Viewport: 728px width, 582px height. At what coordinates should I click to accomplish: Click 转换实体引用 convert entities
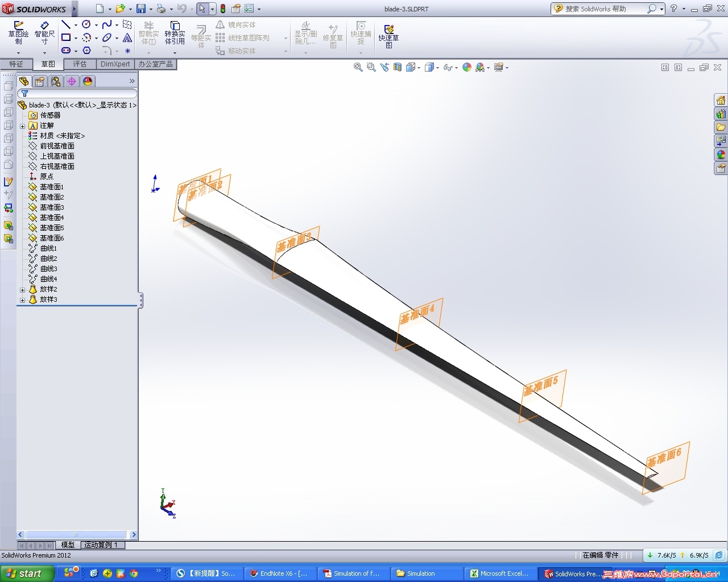[x=175, y=33]
